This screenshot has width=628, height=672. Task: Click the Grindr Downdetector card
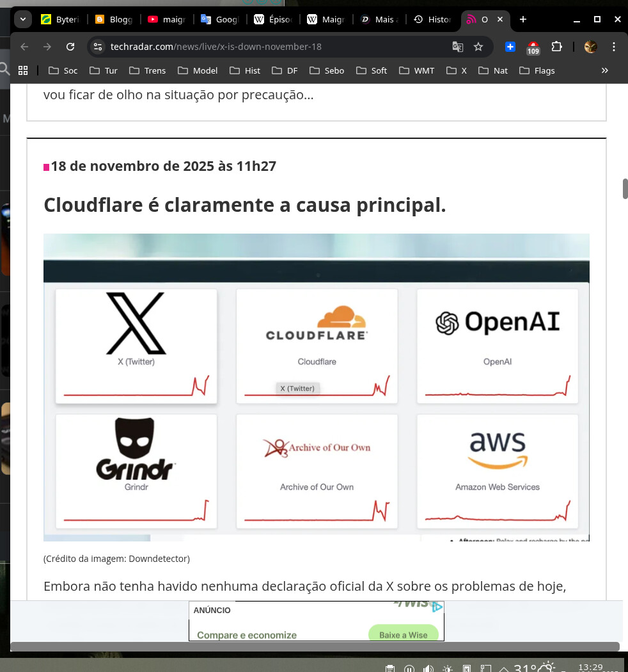pos(136,471)
